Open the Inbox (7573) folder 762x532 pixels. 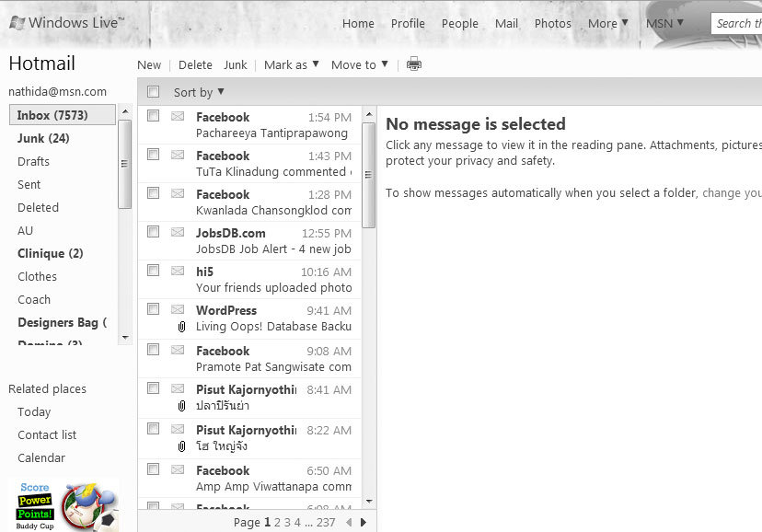pyautogui.click(x=63, y=115)
